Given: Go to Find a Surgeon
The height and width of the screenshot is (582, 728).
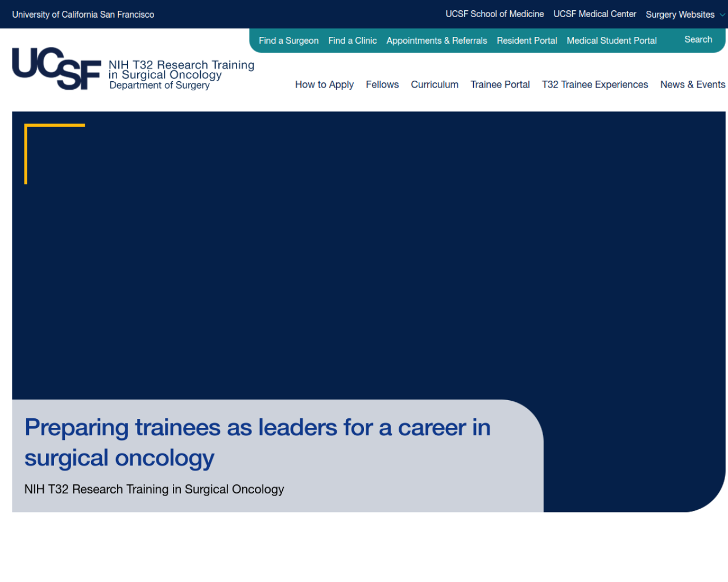Looking at the screenshot, I should pyautogui.click(x=288, y=40).
